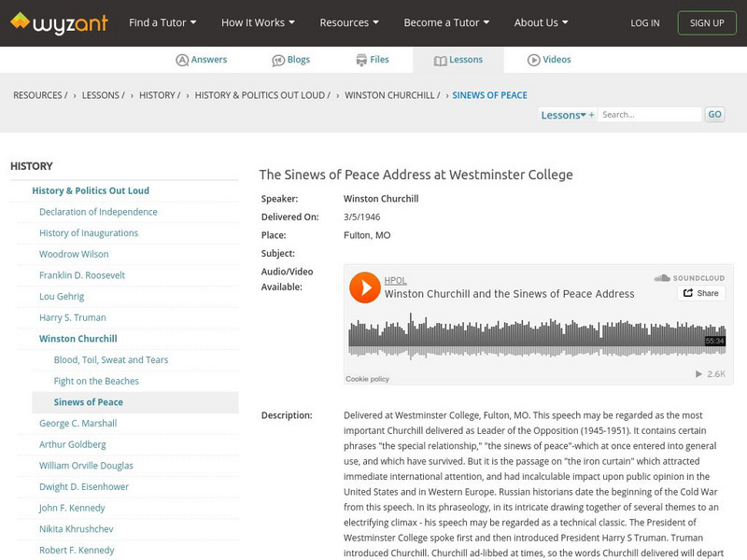Click the SoundCloud logo in the player
The height and width of the screenshot is (560, 747).
(689, 277)
